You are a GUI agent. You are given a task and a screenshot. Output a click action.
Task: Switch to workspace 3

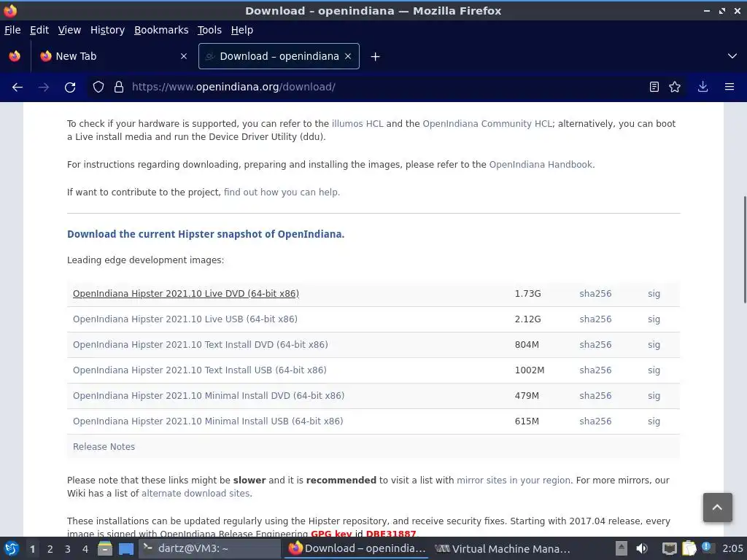point(68,550)
